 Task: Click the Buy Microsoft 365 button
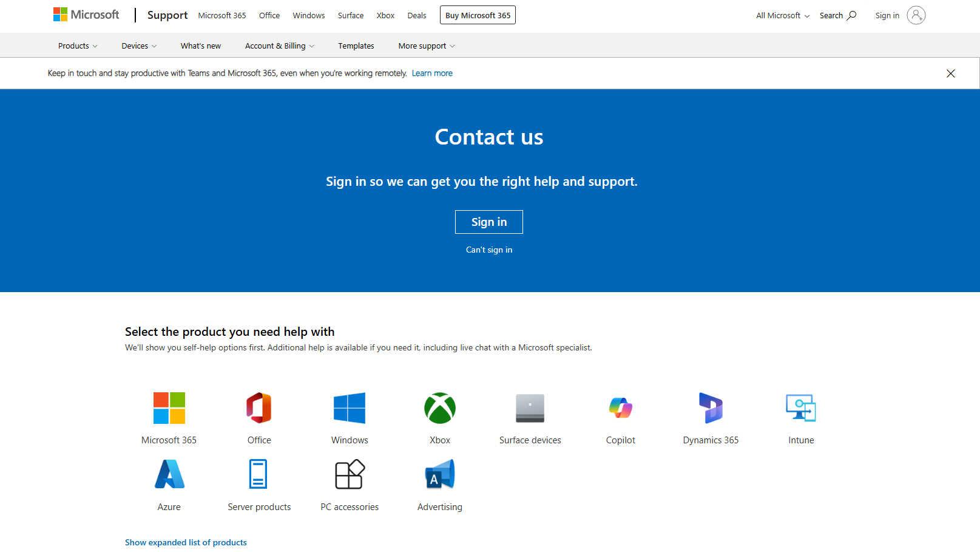[x=478, y=15]
